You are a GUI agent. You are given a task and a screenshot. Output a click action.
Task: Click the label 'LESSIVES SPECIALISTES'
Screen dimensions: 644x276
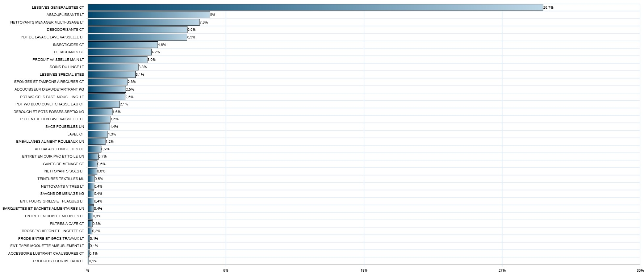62,74
